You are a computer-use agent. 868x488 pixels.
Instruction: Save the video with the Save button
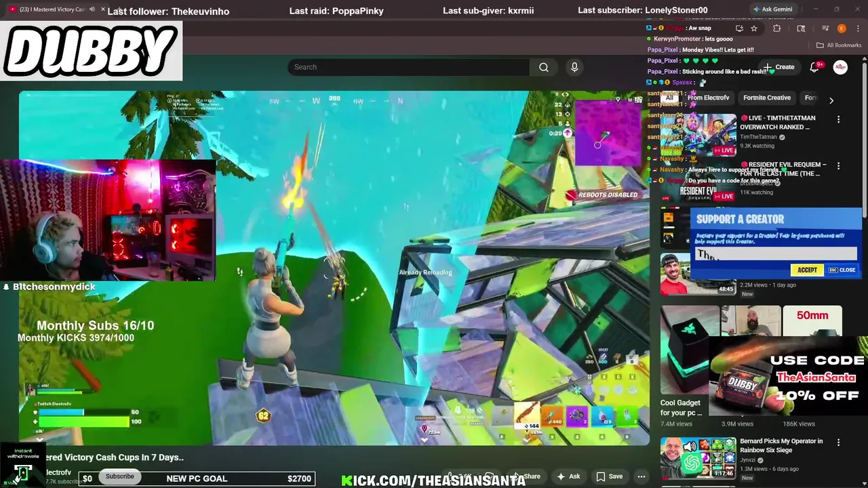coord(609,476)
